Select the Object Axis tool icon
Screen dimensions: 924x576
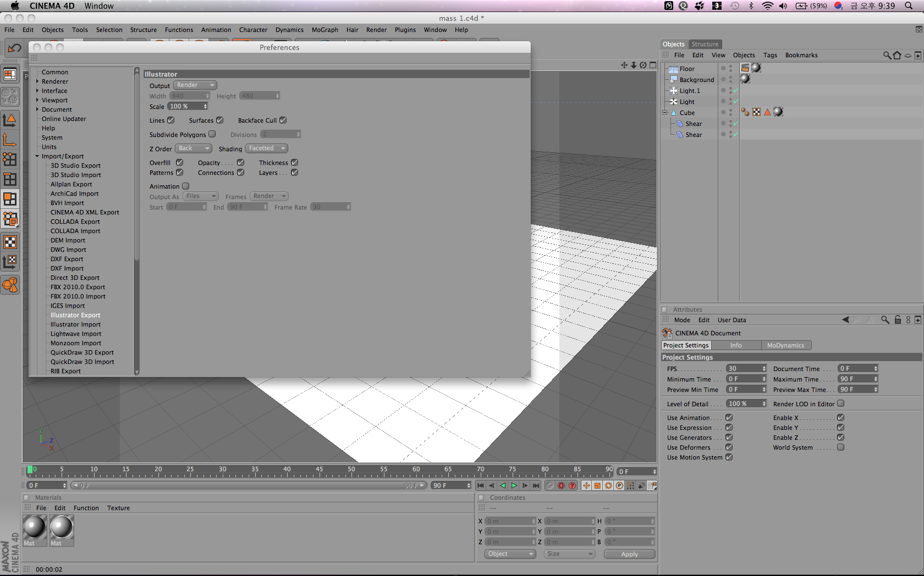pyautogui.click(x=10, y=140)
